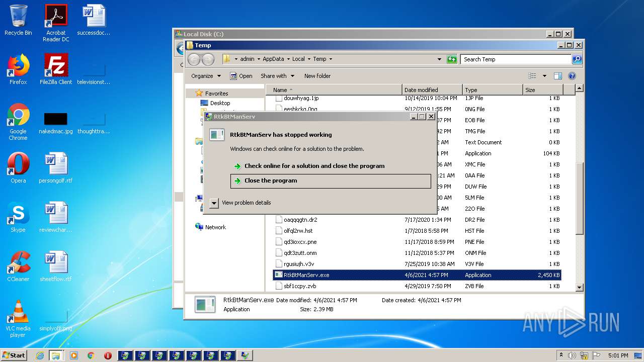Select sbf1ccpy.zvb file
Image resolution: width=644 pixels, height=362 pixels.
tap(300, 286)
